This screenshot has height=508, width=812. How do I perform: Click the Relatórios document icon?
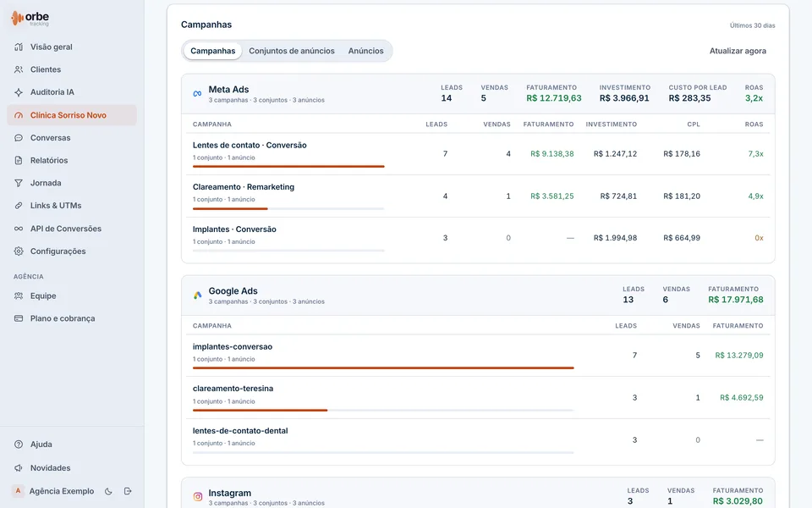(19, 160)
